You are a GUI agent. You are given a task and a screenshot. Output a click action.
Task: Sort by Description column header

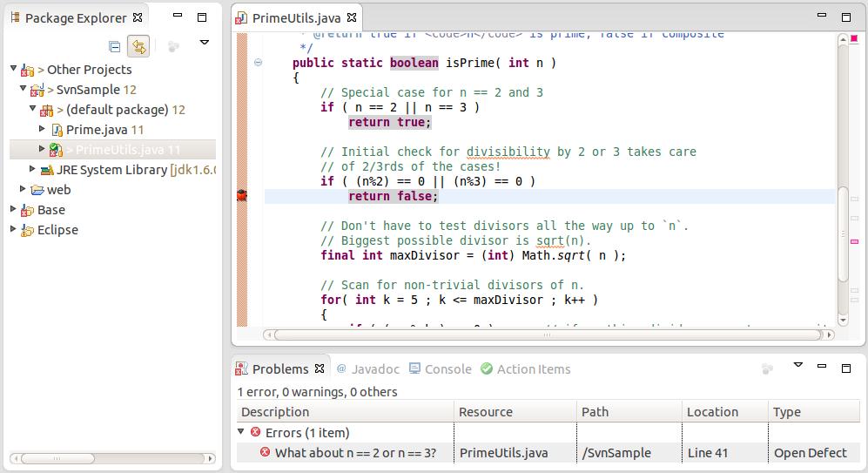click(x=346, y=412)
